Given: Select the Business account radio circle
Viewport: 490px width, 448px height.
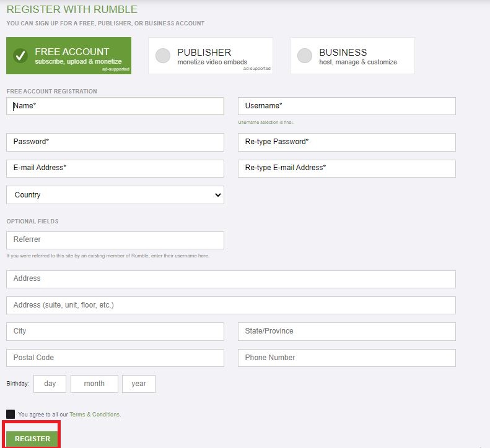Looking at the screenshot, I should (305, 56).
